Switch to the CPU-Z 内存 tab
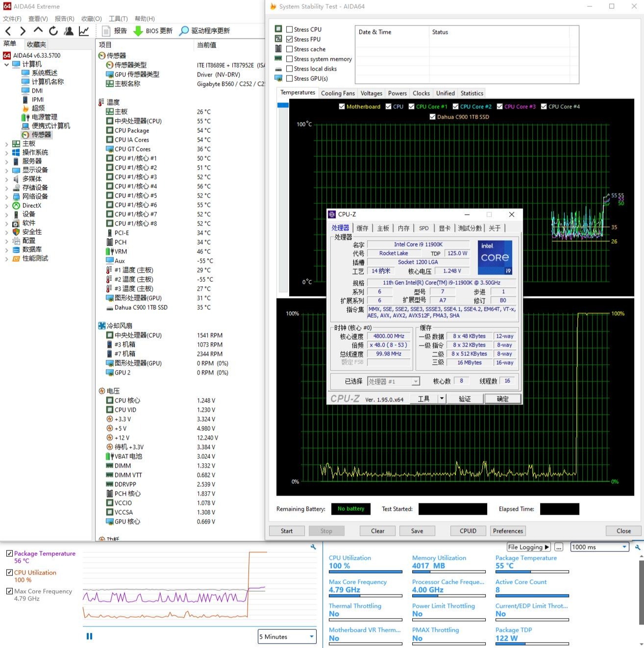644x648 pixels. 403,228
